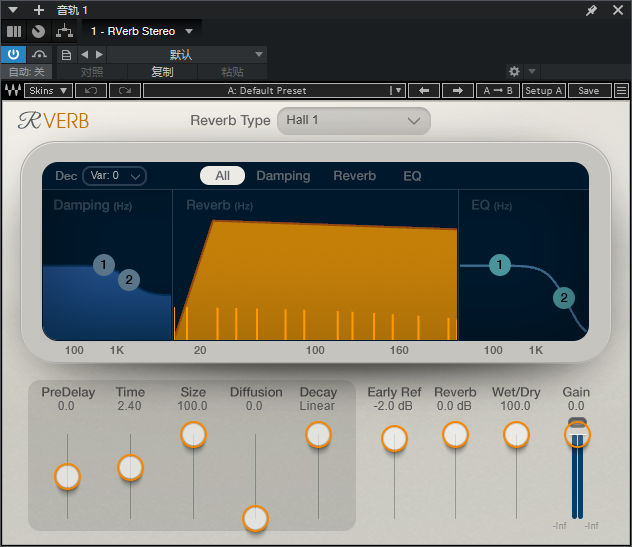This screenshot has height=547, width=632.
Task: Click the Size slider knob
Action: click(193, 435)
